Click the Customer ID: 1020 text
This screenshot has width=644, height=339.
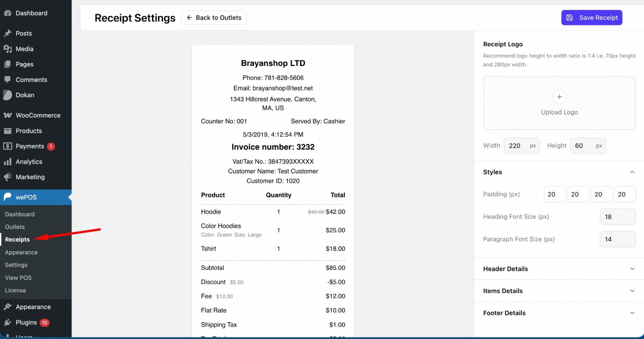[x=273, y=181]
